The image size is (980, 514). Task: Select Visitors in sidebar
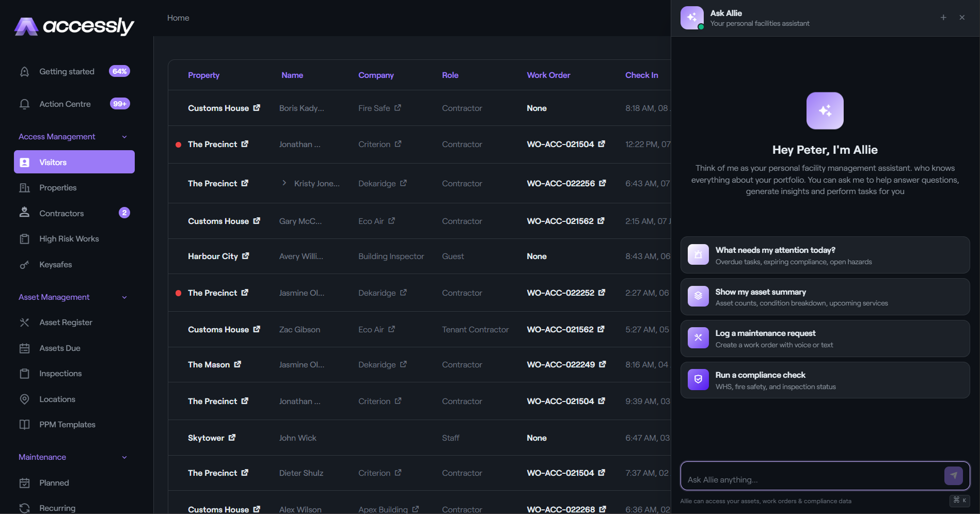pos(74,162)
